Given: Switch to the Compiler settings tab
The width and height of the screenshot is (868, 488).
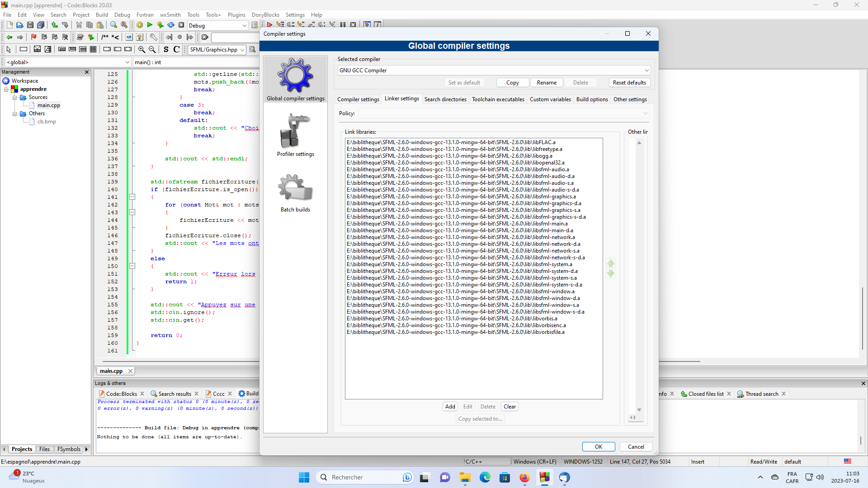Looking at the screenshot, I should point(358,99).
